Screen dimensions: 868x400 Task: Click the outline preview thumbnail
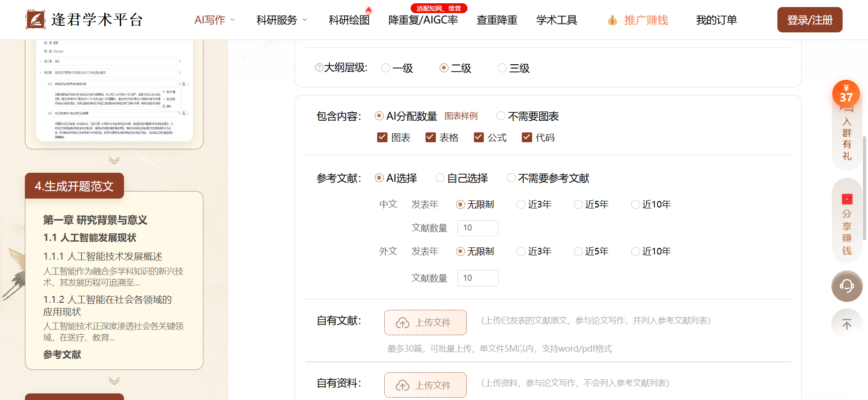pos(114,90)
